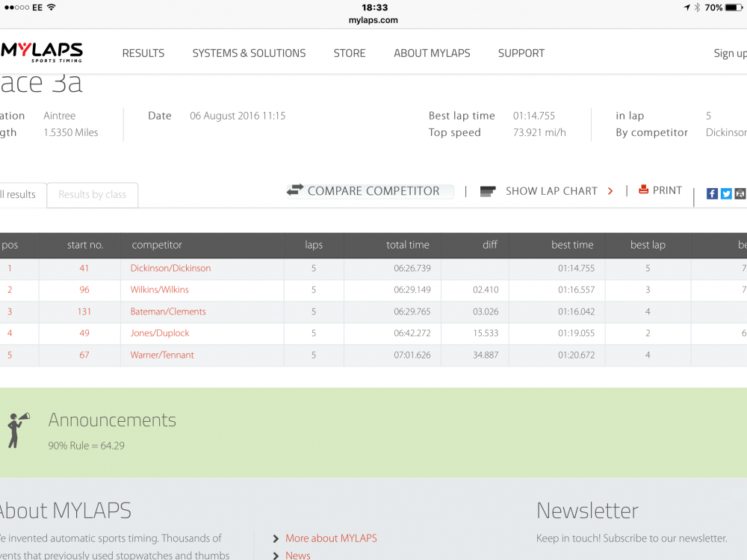Click diff value 02.410

click(x=486, y=290)
